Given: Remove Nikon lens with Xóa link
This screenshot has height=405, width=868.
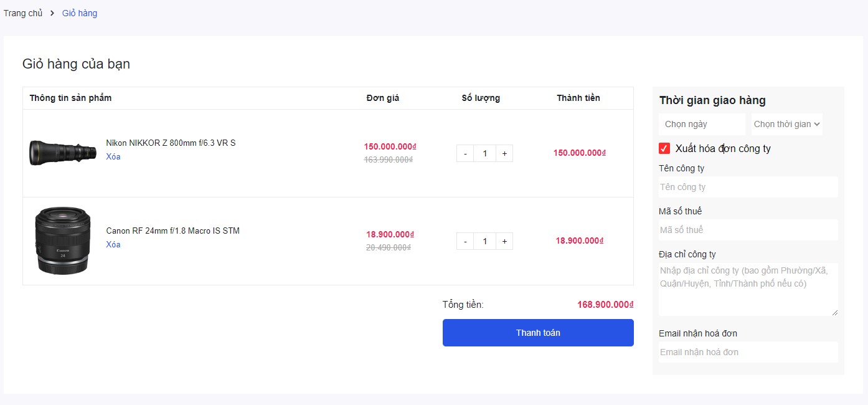Looking at the screenshot, I should click(113, 156).
